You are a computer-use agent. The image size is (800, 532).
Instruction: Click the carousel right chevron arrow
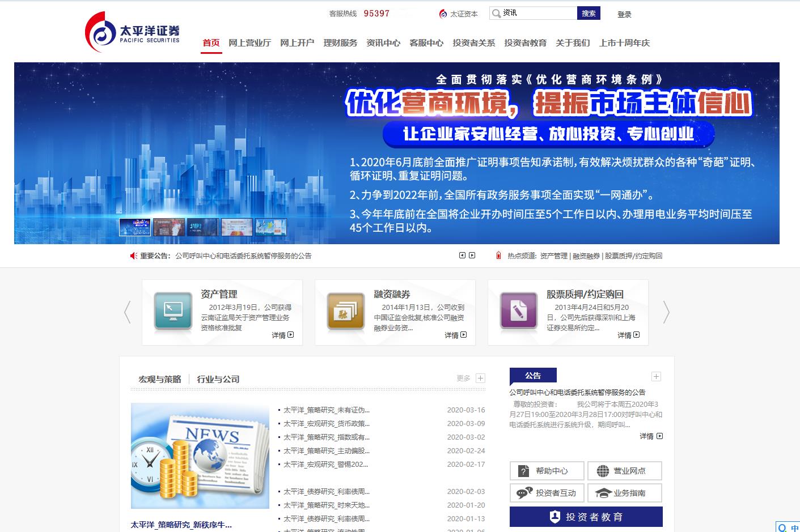[666, 312]
